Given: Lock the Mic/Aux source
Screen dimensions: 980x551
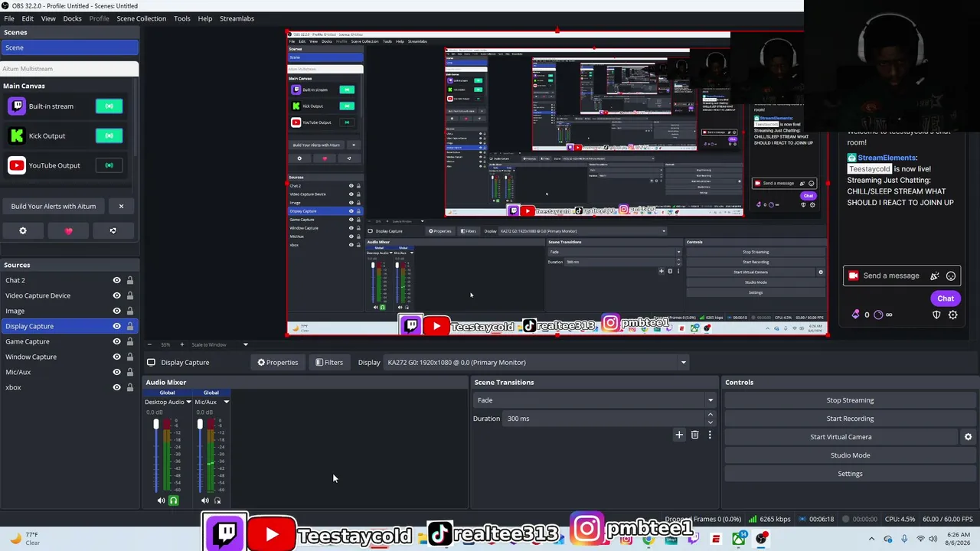Looking at the screenshot, I should click(130, 372).
